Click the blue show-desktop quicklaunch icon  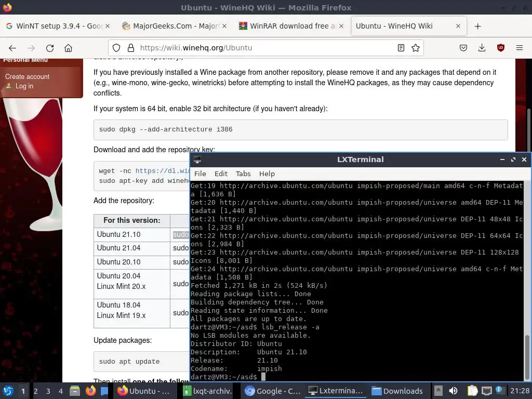pos(104,391)
